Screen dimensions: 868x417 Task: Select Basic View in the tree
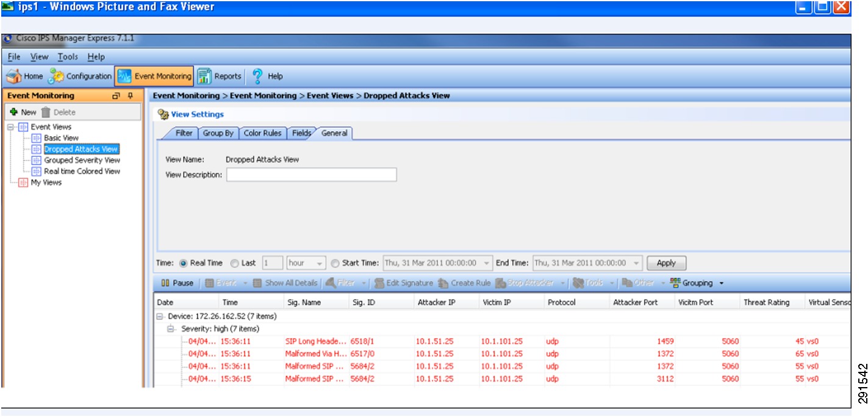pos(61,138)
